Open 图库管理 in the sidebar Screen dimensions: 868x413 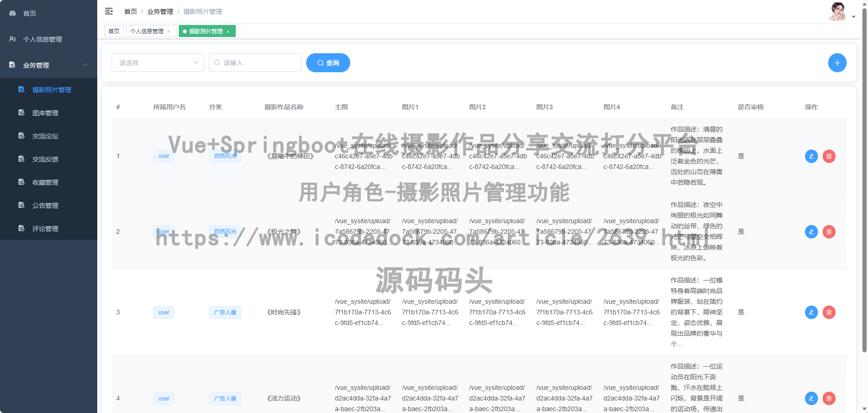point(45,113)
